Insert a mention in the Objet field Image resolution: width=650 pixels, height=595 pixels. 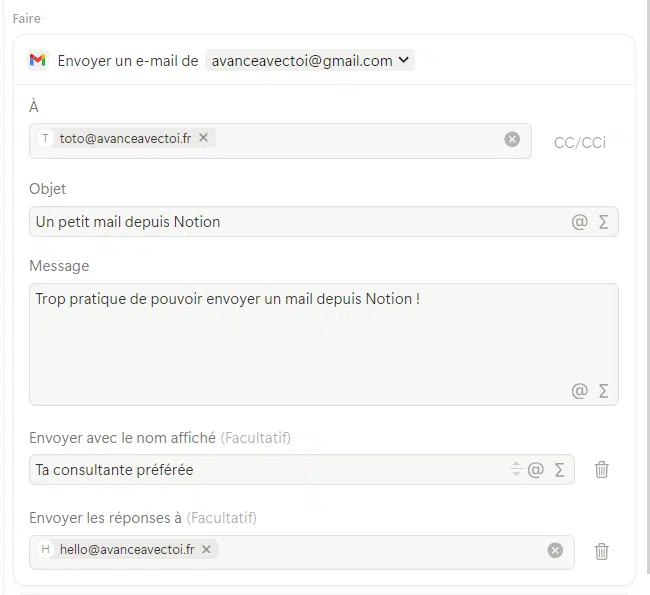(x=579, y=222)
